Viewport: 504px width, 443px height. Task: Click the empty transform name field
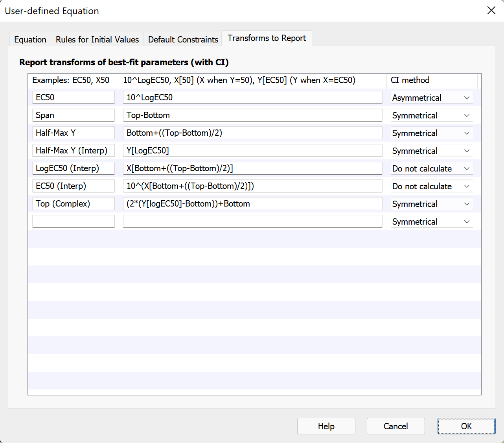(73, 221)
